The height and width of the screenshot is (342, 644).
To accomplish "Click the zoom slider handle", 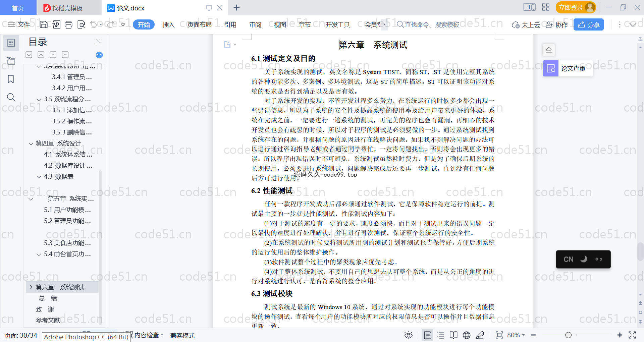I will (x=568, y=335).
